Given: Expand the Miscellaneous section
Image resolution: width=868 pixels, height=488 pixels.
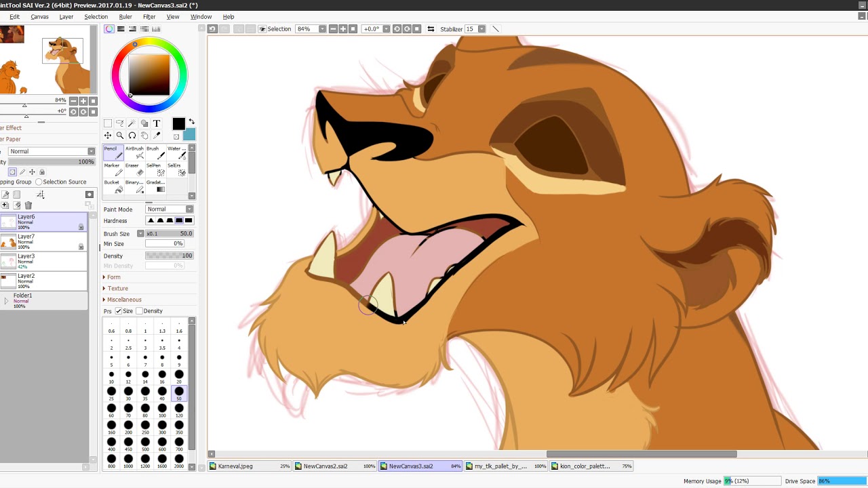Looking at the screenshot, I should tap(123, 300).
